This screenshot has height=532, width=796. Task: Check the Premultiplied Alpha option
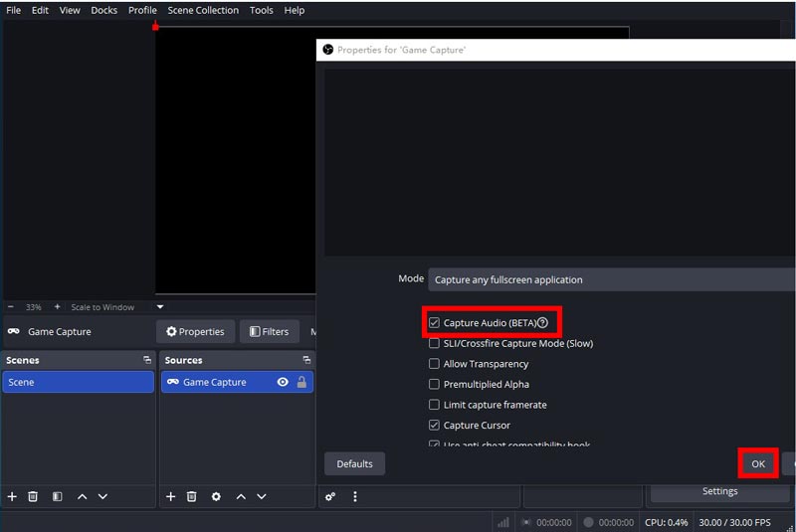click(434, 384)
